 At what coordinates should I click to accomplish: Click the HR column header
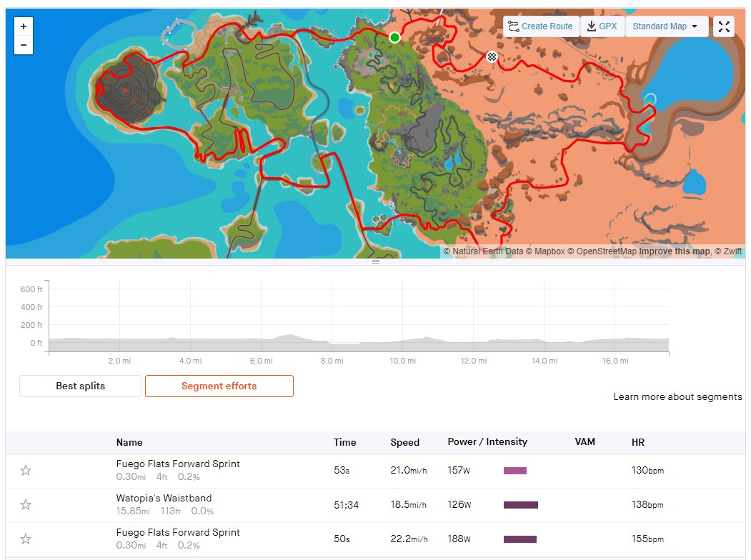[x=638, y=442]
